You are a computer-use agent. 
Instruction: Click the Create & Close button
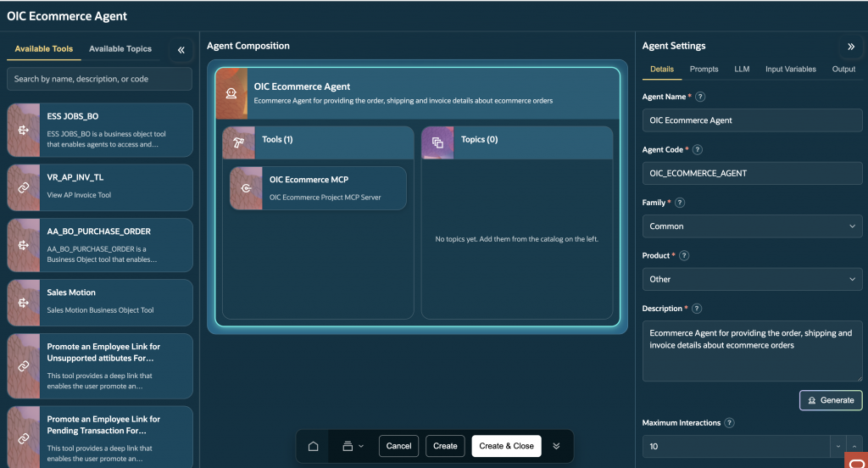coord(506,446)
